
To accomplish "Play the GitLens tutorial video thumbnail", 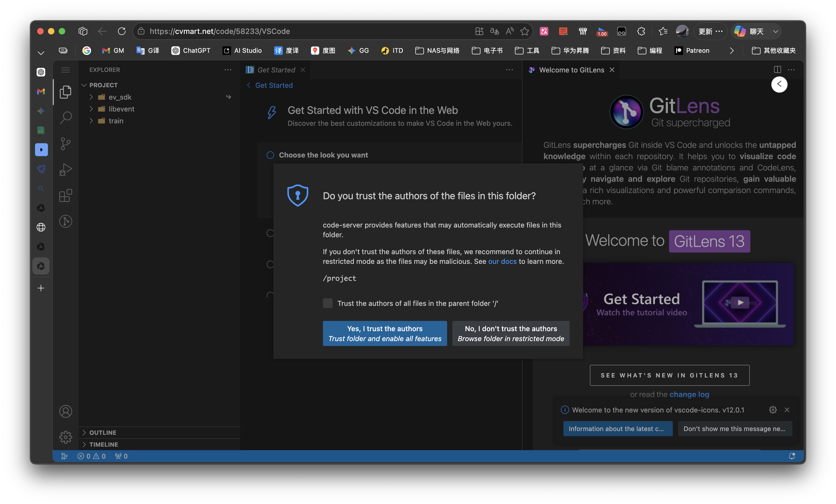I will tap(740, 302).
